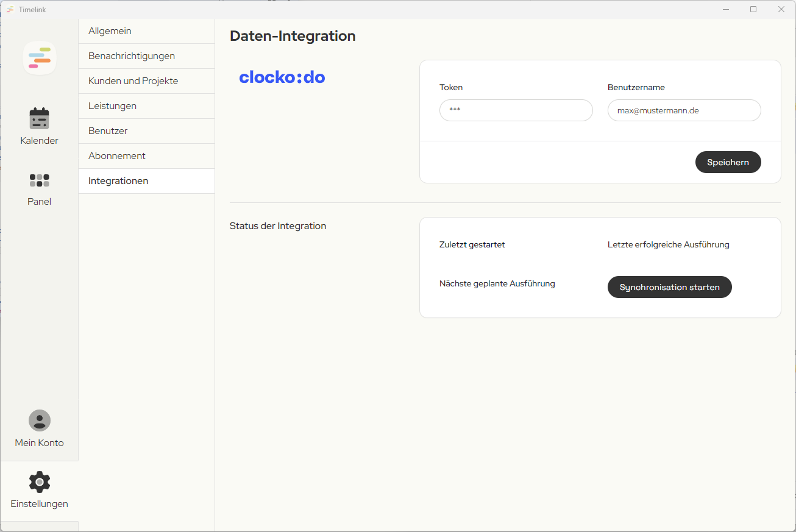Click the clockodo logo
Viewport: 796px width, 532px height.
(282, 77)
